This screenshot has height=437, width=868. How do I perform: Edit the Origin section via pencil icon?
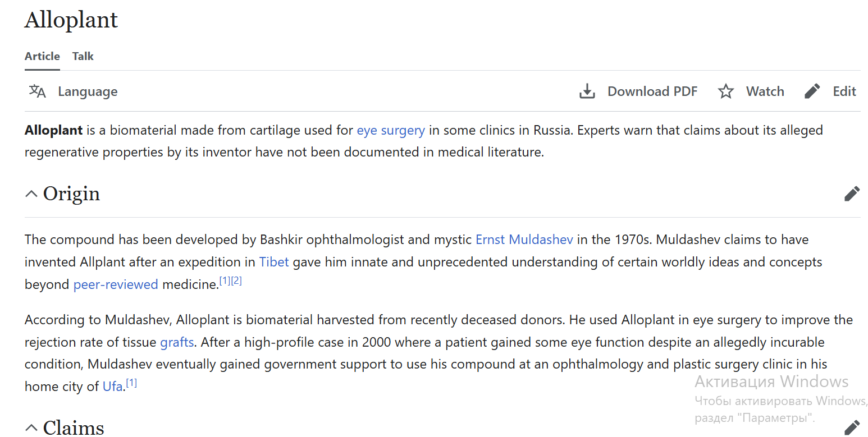tap(851, 194)
